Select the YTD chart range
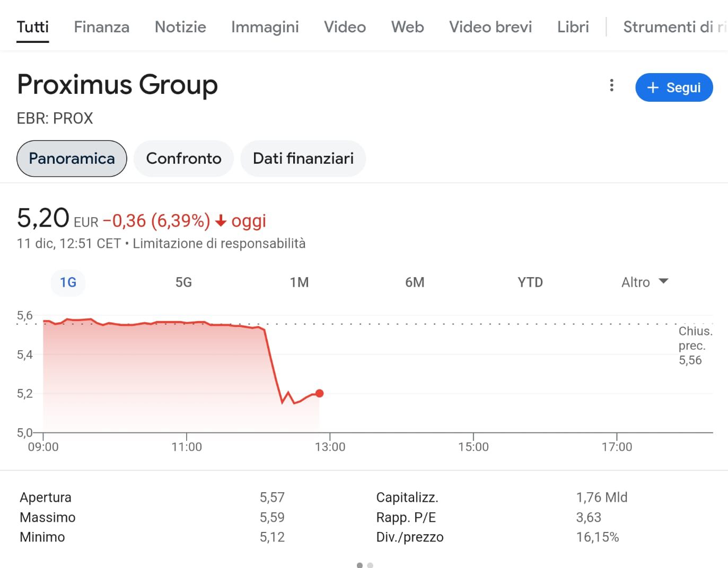The width and height of the screenshot is (728, 568). pos(530,282)
